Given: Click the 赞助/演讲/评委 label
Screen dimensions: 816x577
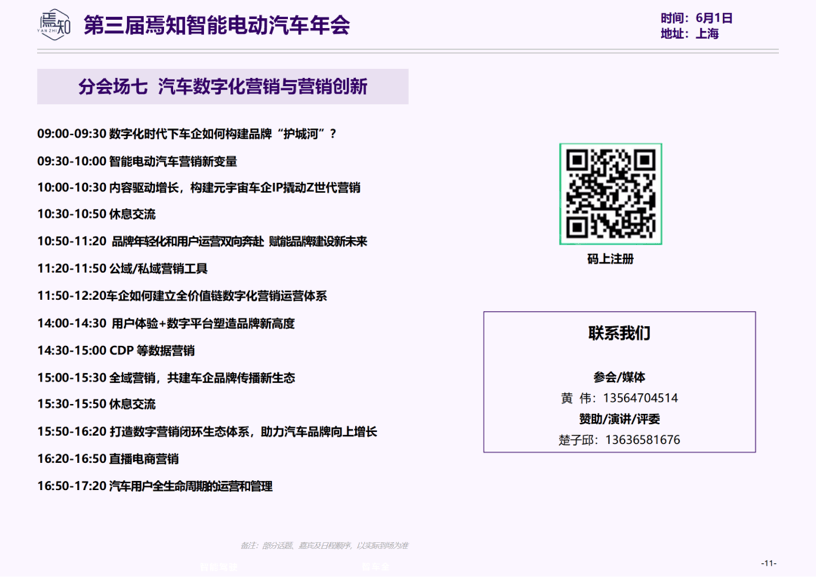Looking at the screenshot, I should pyautogui.click(x=619, y=419).
